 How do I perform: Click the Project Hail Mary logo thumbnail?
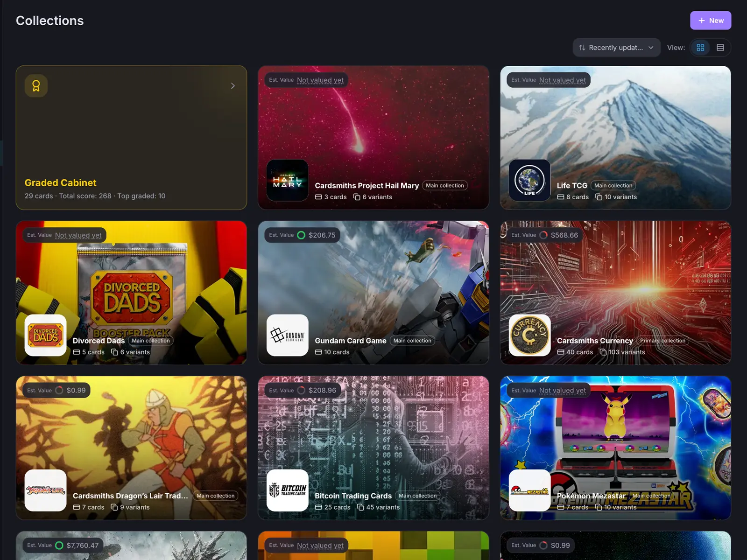coord(288,180)
